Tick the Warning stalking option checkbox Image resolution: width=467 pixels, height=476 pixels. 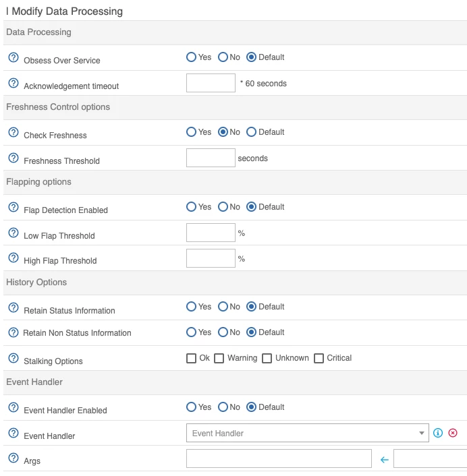pos(219,358)
